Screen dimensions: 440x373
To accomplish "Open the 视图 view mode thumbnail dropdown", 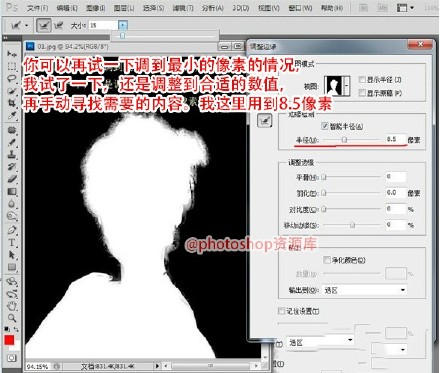I will tap(347, 86).
